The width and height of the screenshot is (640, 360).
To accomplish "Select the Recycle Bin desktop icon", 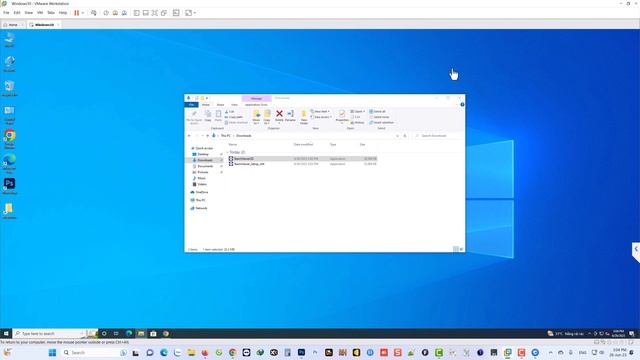I will click(9, 89).
